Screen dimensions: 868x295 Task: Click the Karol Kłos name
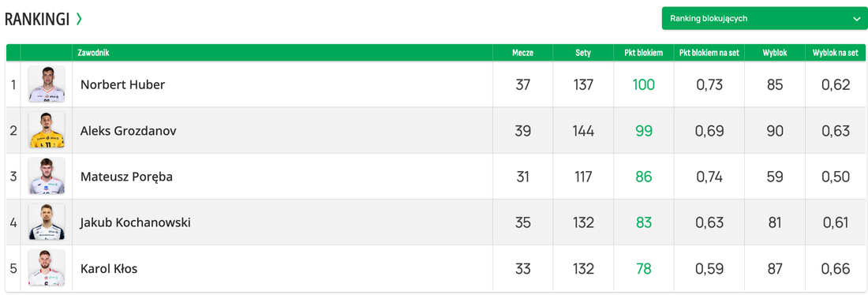[109, 268]
